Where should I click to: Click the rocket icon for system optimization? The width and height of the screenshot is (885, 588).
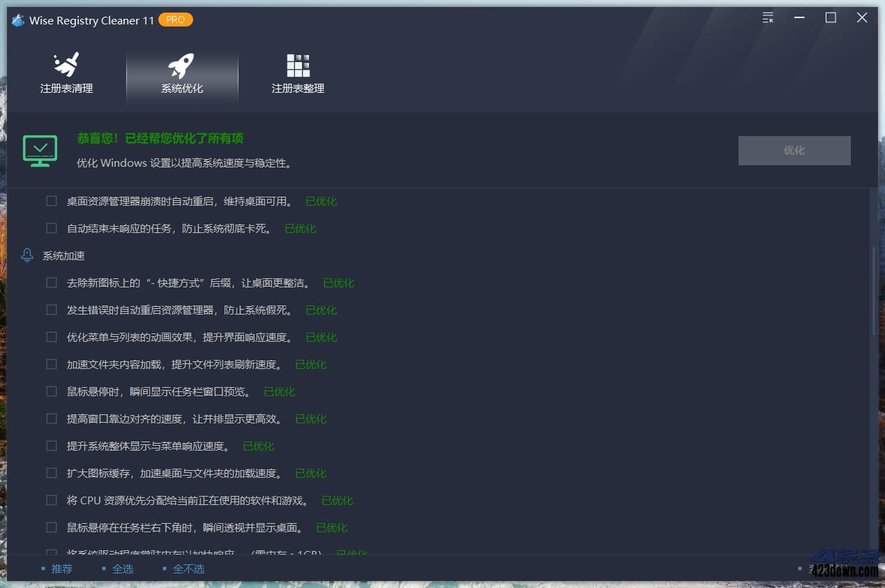coord(181,65)
